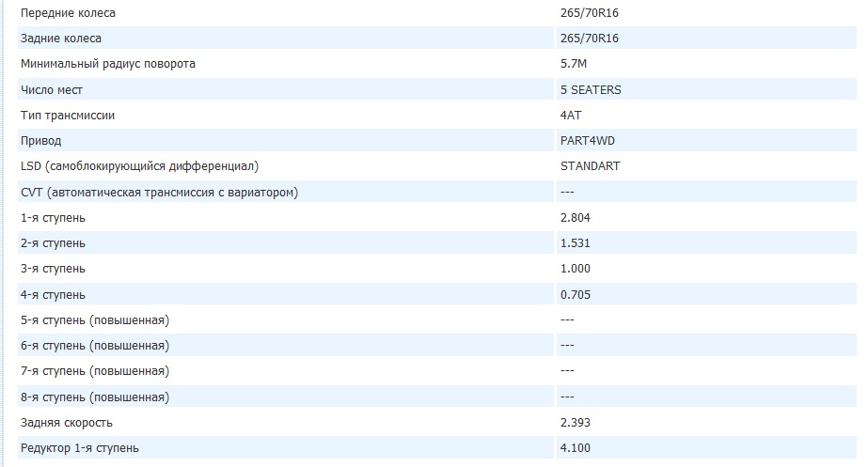Select the 4th gear ratio 0.705
Viewport: 868px width, 467px height.
[x=575, y=294]
